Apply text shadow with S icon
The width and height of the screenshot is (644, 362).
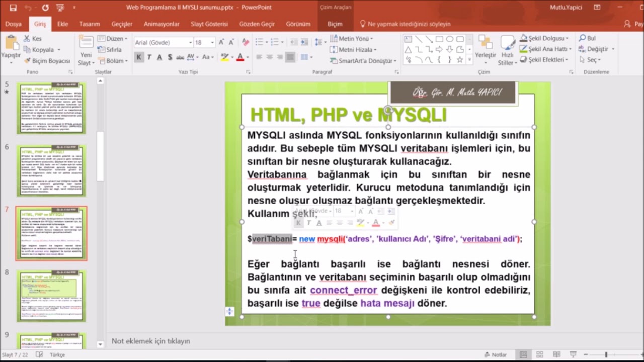point(170,57)
